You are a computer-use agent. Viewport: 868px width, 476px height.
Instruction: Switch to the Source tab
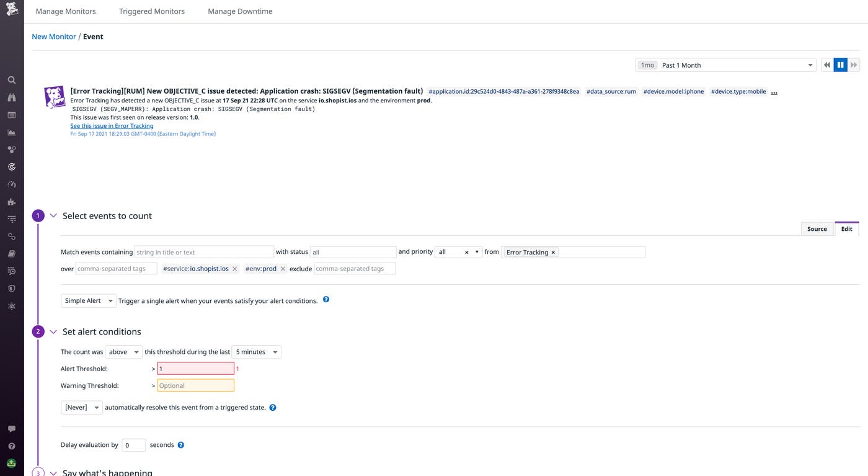(x=817, y=228)
